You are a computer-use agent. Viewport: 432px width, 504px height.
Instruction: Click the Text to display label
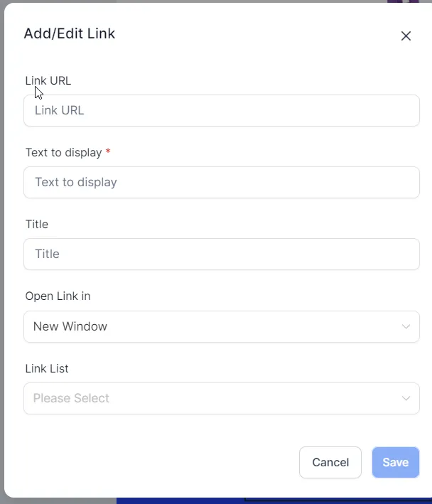[63, 153]
